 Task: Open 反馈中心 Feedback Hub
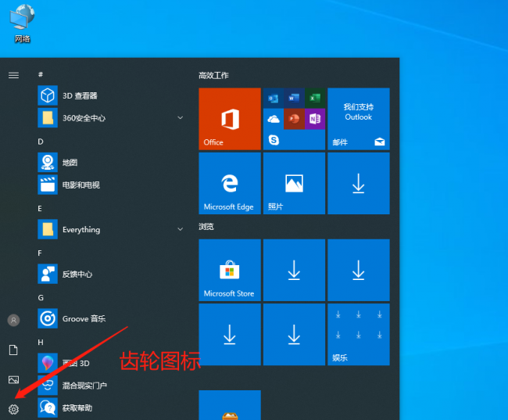tap(110, 274)
